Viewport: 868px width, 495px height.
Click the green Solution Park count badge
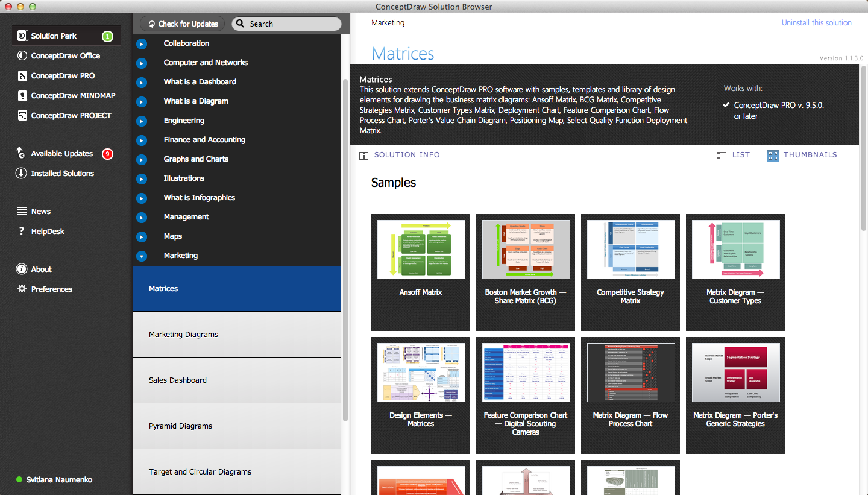(107, 36)
